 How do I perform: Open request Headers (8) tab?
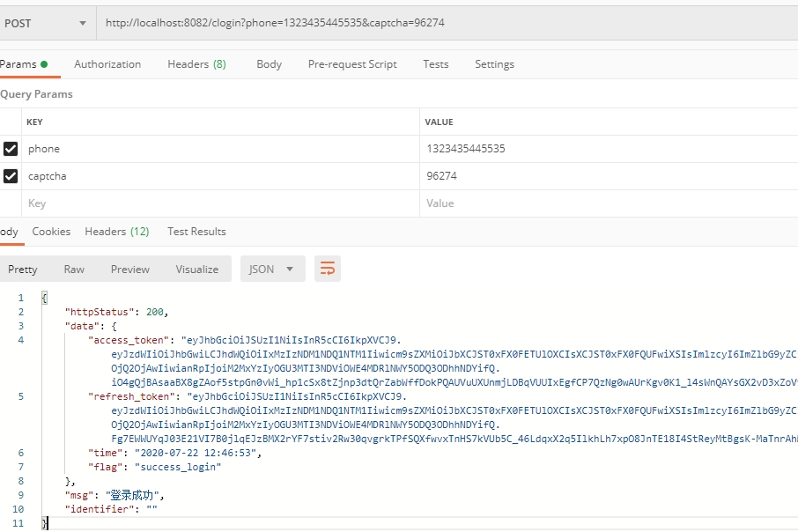[196, 64]
